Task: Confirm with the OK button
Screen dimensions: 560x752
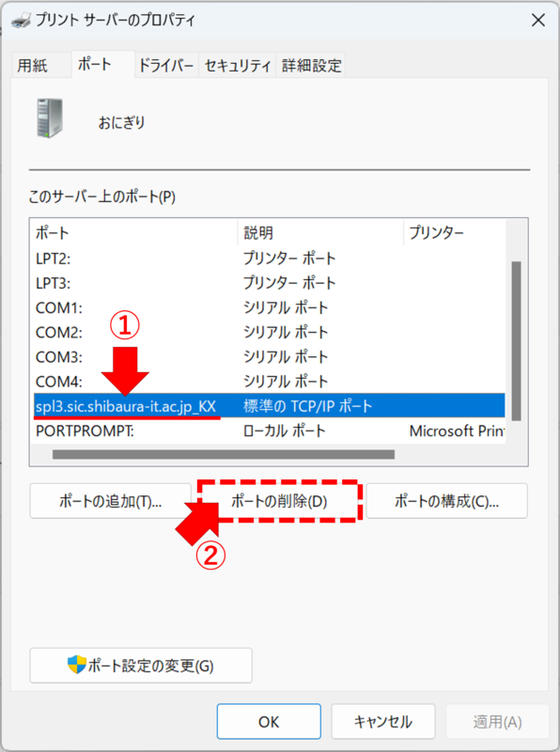Action: pos(269,721)
